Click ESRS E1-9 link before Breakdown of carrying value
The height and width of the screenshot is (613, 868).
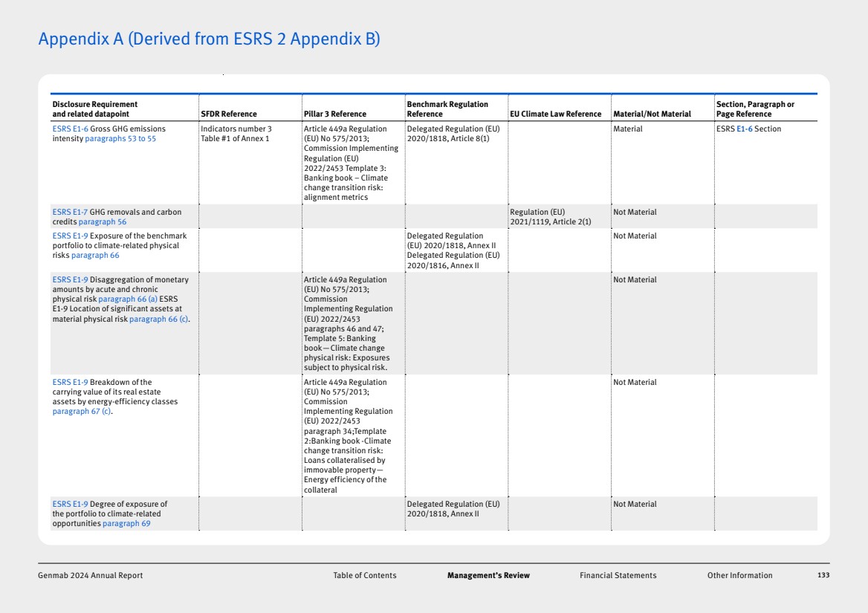click(70, 383)
